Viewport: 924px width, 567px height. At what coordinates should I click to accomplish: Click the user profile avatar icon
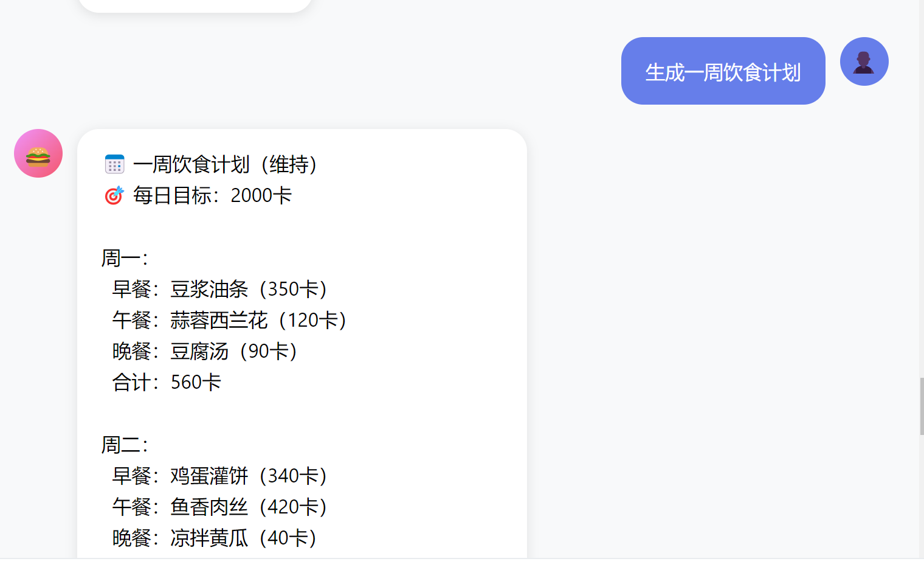pos(864,61)
